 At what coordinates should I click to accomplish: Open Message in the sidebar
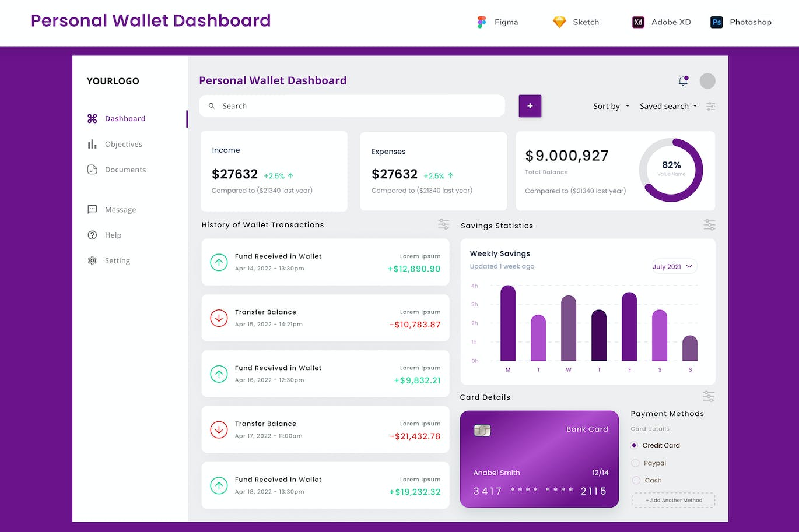[120, 210]
